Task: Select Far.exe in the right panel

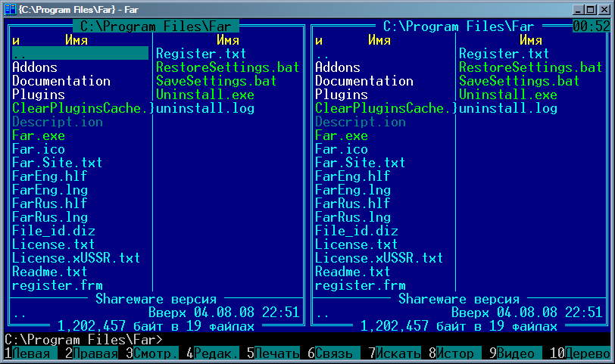Action: coord(342,135)
